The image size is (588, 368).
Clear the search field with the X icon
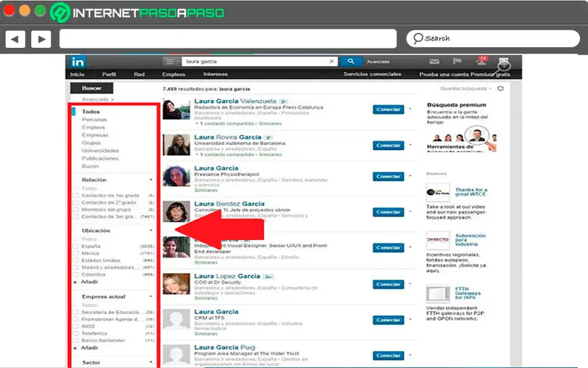(x=331, y=61)
